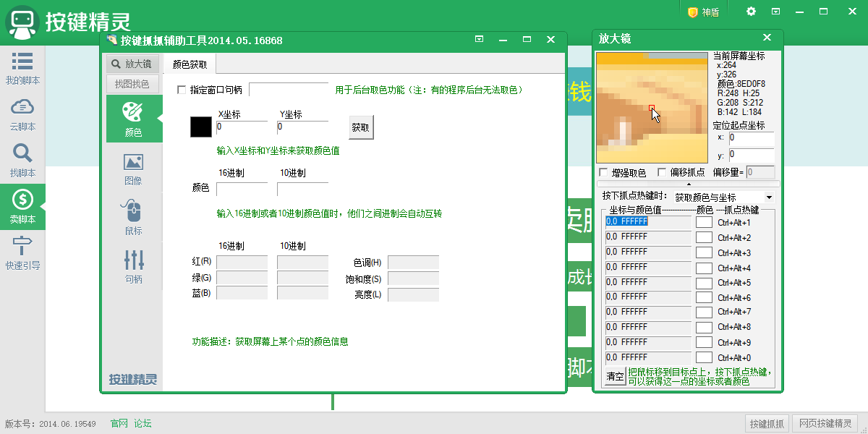This screenshot has width=868, height=434.
Task: Click the 红(R) 16进制 field
Action: click(x=242, y=262)
